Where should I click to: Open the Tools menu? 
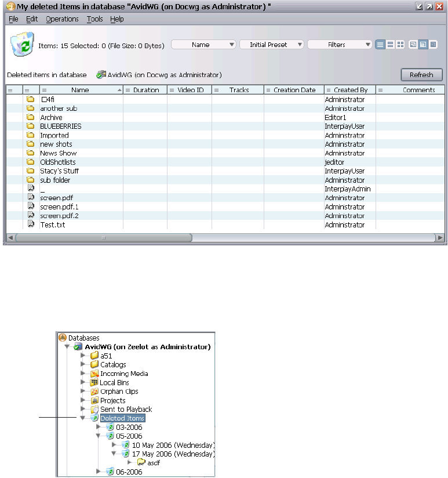pos(94,19)
